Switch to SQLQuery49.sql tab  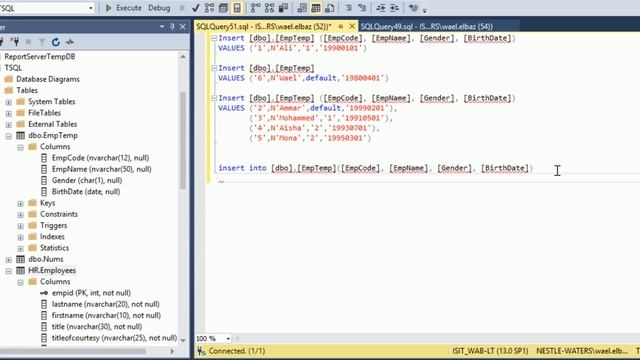pos(427,27)
